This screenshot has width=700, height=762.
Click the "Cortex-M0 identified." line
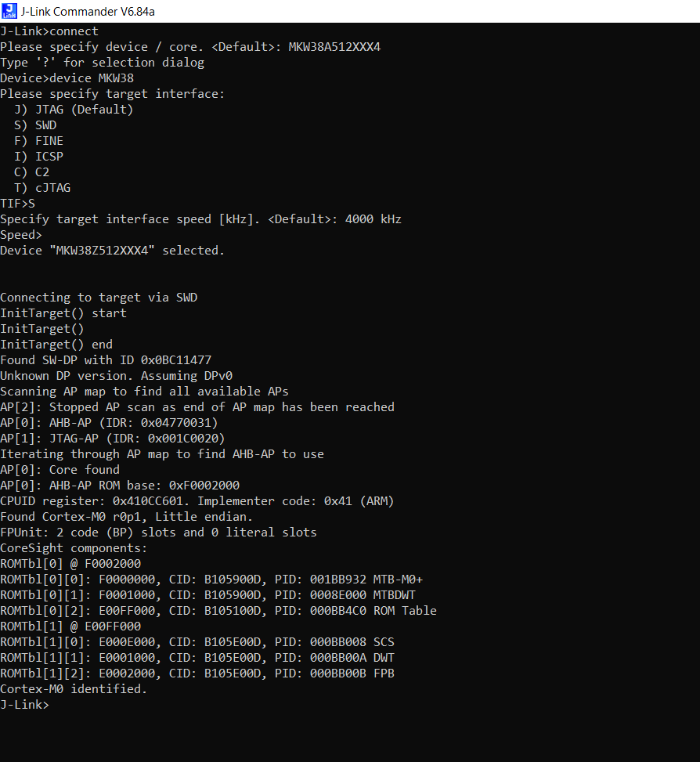(74, 689)
